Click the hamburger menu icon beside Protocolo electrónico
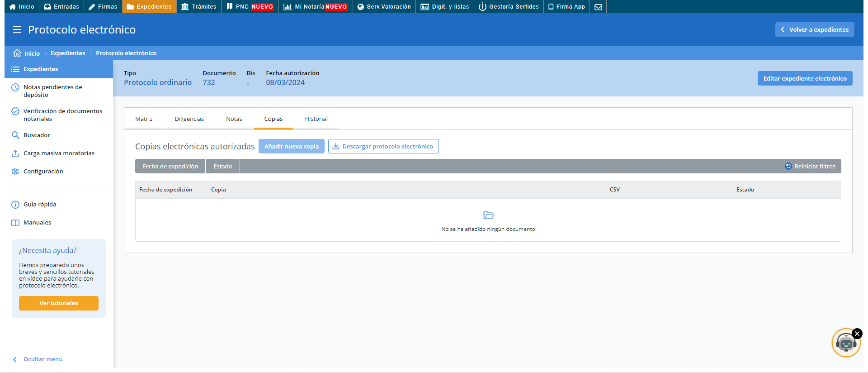Screen dimensions: 868x373 [17, 30]
